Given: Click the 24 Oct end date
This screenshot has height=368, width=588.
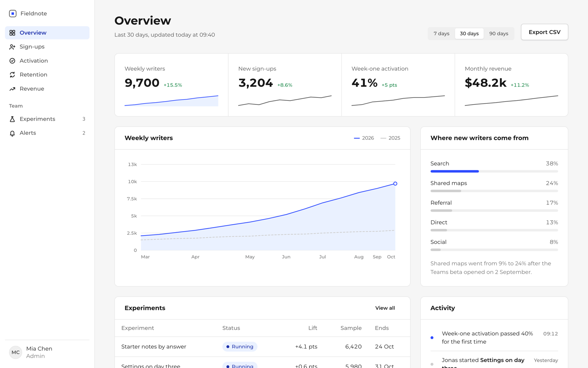Looking at the screenshot, I should pos(384,347).
